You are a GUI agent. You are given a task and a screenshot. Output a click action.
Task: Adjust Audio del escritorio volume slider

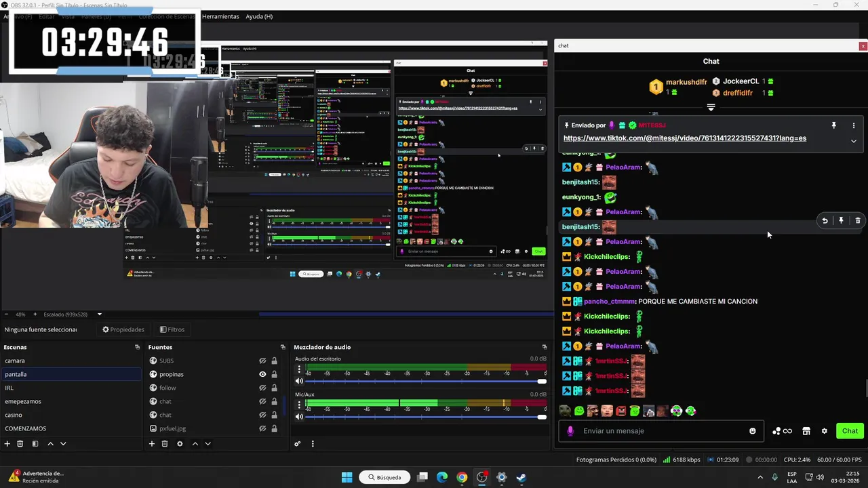pyautogui.click(x=425, y=382)
